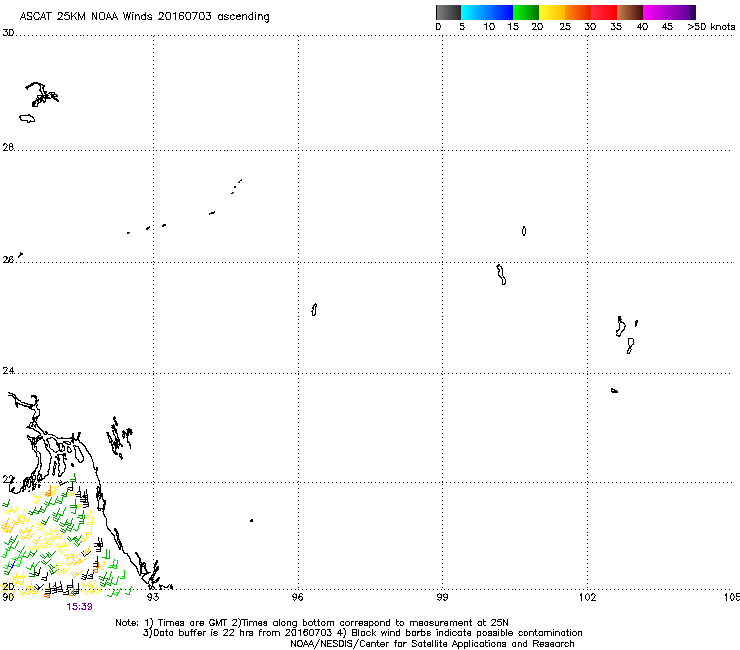The height and width of the screenshot is (650, 740).
Task: Click the gray 0-5 knots color swatch
Action: coord(448,12)
